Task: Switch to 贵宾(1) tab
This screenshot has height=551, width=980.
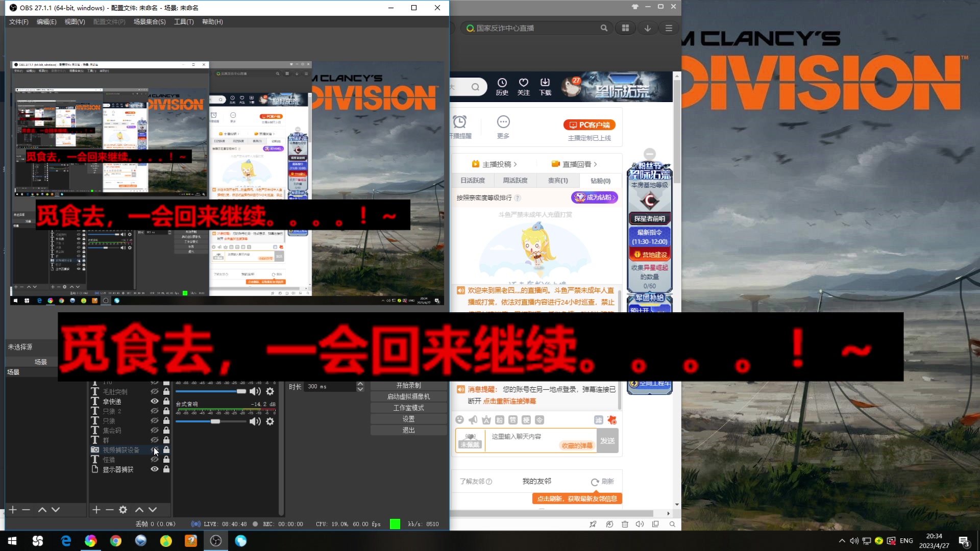Action: coord(558,181)
